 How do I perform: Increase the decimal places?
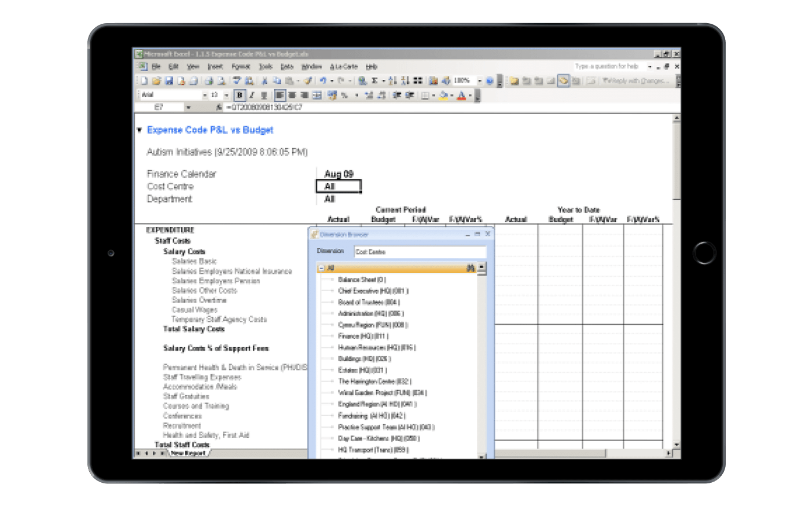(369, 95)
